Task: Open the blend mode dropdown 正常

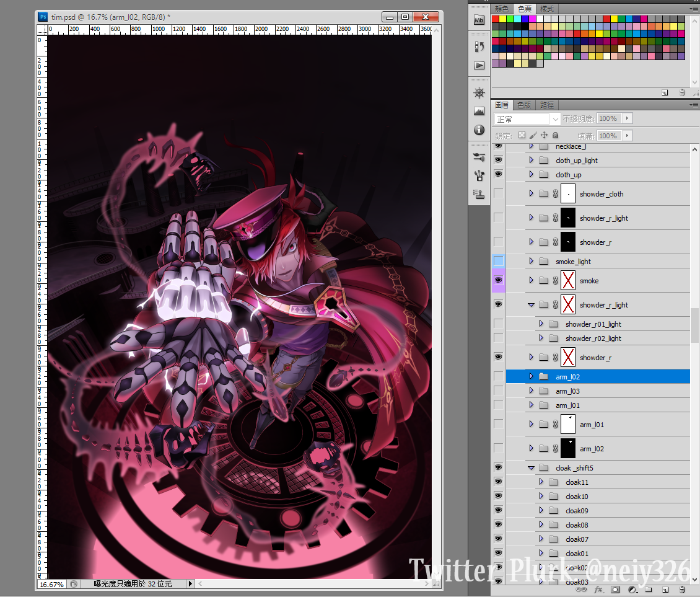Action: [x=527, y=119]
